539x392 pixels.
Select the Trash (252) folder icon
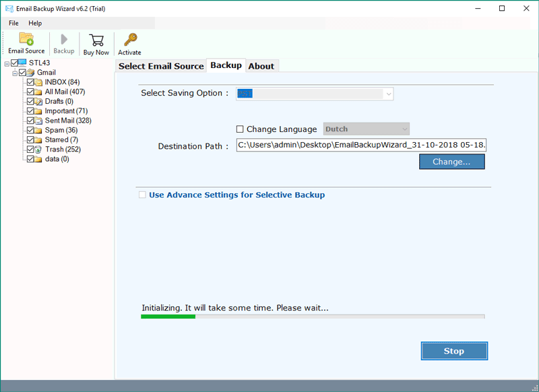(x=38, y=150)
